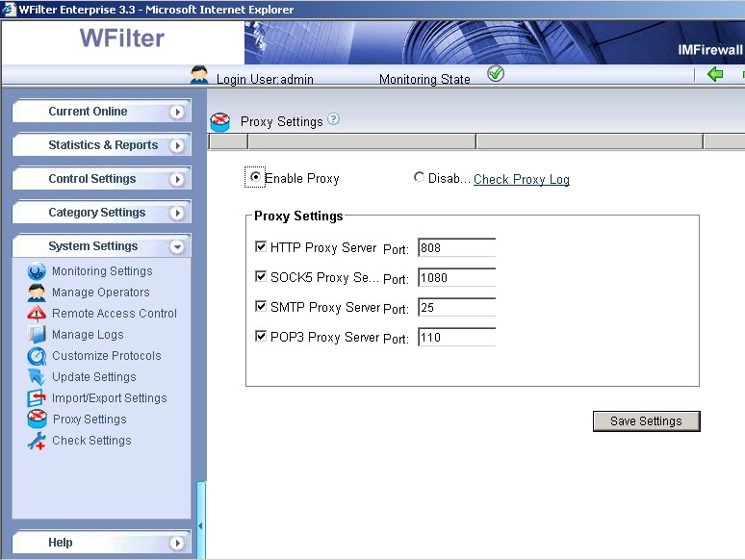
Task: Expand the Statistics & Reports arrow
Action: [x=177, y=145]
